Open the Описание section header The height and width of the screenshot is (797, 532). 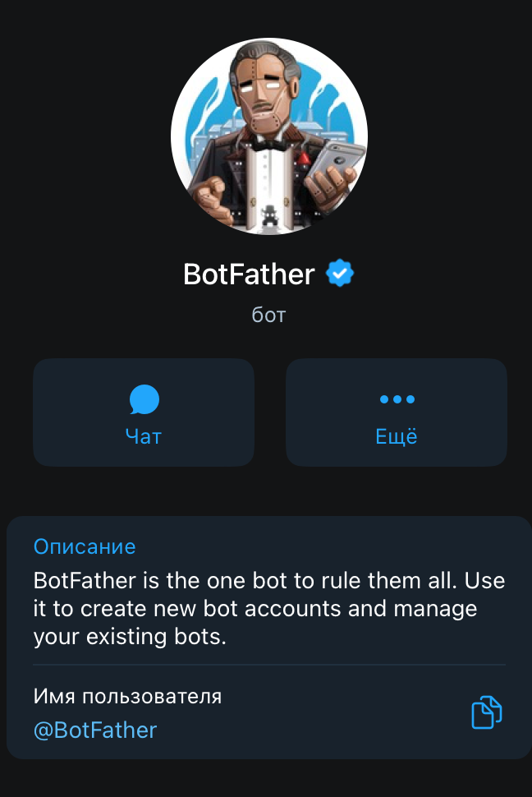pos(85,546)
